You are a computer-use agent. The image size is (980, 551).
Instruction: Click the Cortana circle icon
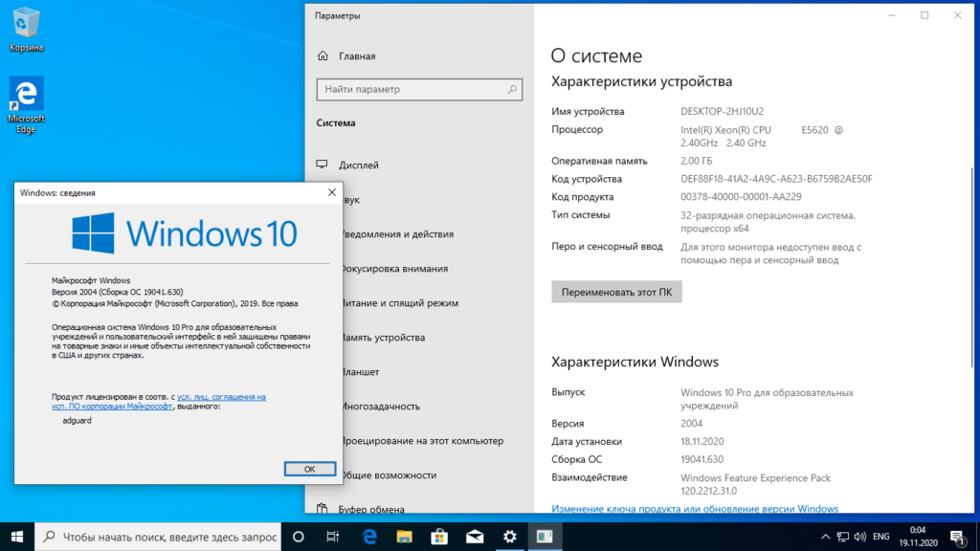click(299, 537)
